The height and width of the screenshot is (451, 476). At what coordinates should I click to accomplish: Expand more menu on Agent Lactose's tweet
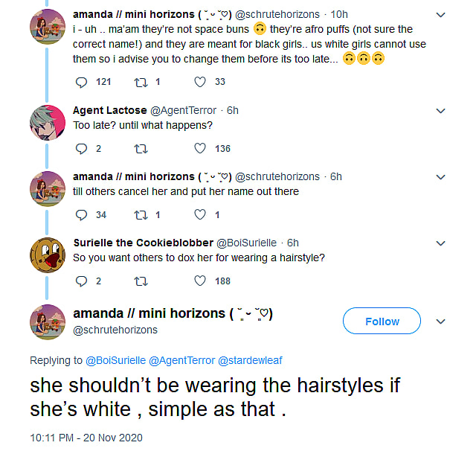440,111
